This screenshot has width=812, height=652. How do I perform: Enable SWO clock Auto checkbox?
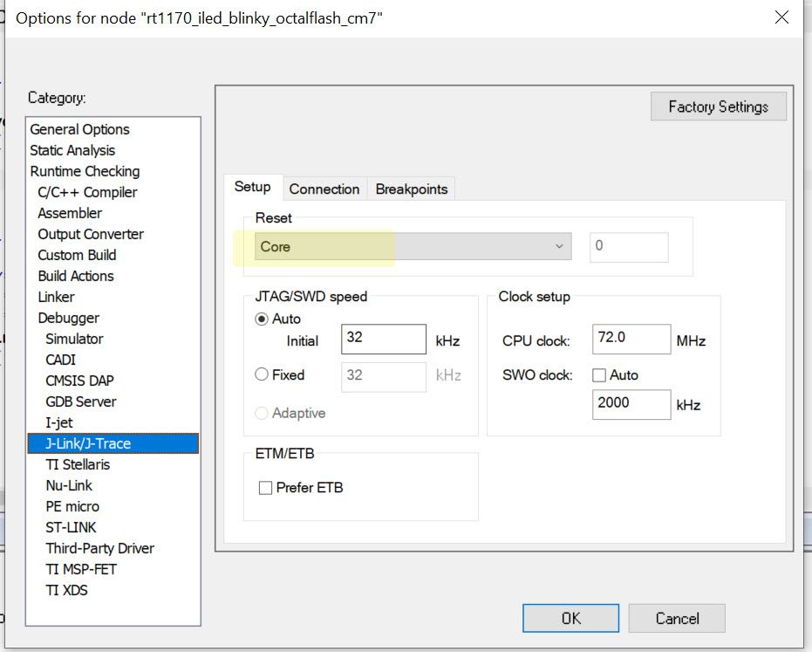(599, 374)
